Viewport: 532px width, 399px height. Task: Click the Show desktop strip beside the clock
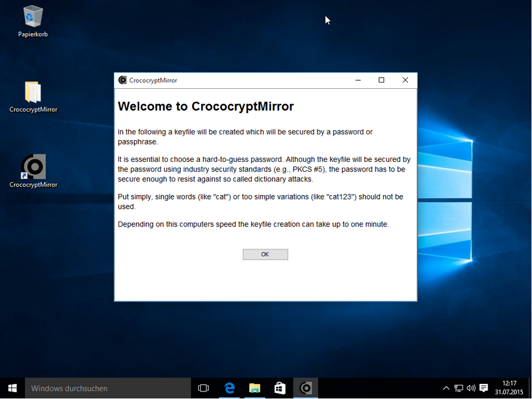click(530, 388)
